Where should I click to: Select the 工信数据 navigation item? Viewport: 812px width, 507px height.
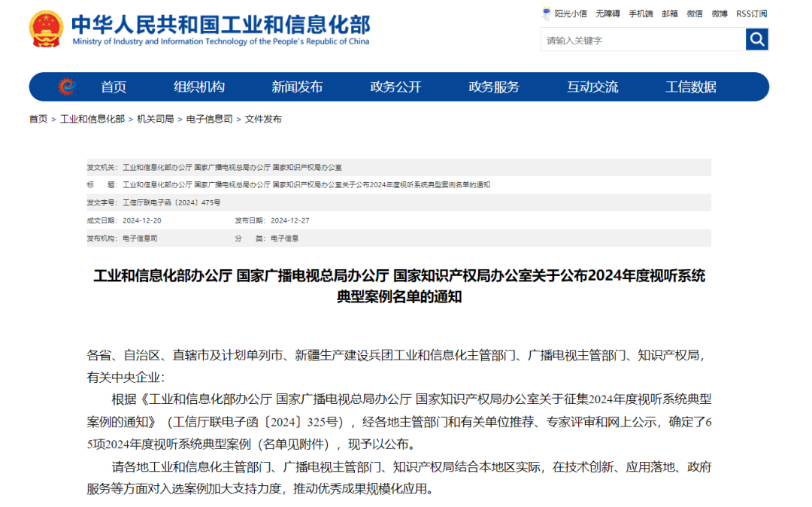tap(691, 87)
